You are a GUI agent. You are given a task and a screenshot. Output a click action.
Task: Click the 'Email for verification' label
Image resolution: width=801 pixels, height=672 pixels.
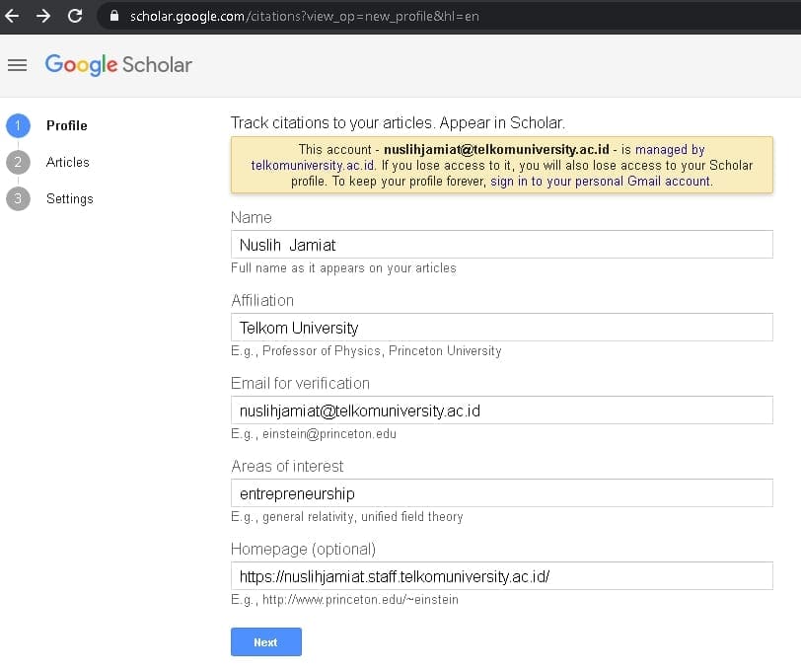(300, 383)
